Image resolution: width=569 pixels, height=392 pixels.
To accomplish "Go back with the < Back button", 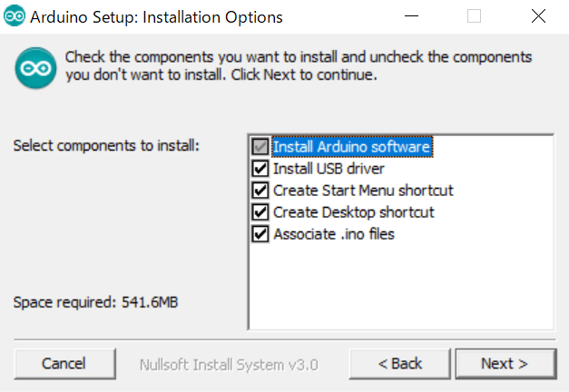I will click(400, 364).
